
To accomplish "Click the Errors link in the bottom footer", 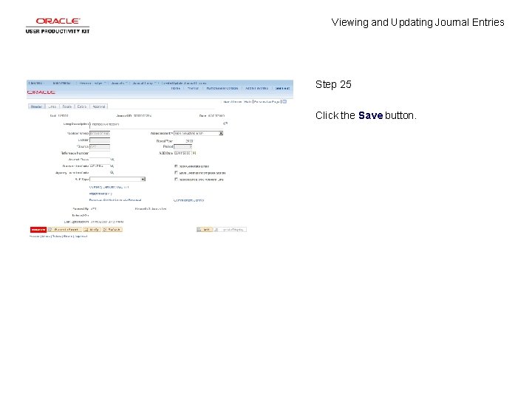I will coord(68,236).
